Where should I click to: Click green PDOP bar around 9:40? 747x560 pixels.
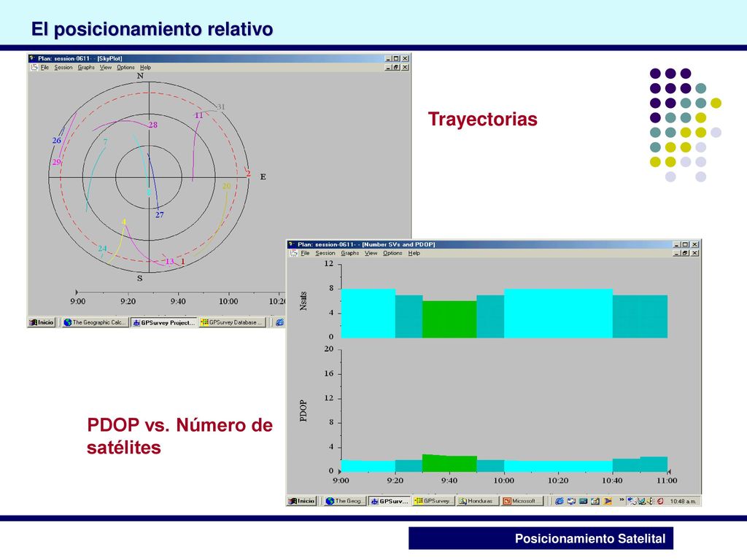pos(449,463)
